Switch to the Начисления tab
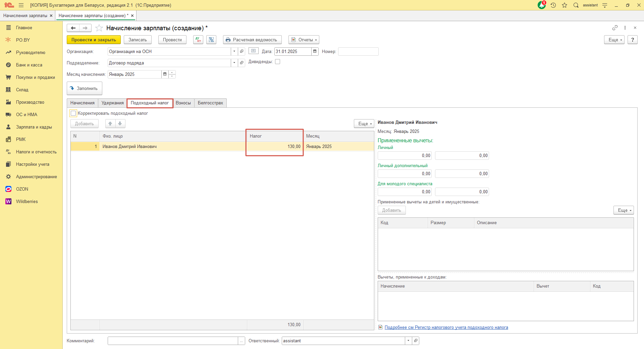The image size is (644, 349). coord(82,103)
